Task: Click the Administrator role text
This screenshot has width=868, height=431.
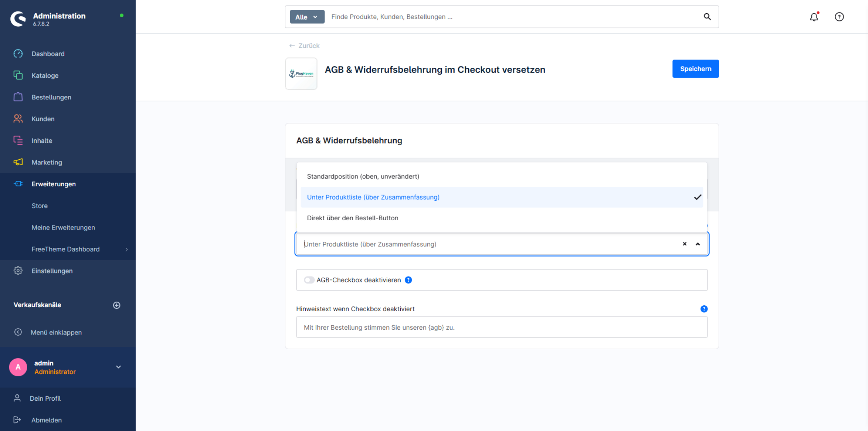Action: point(55,372)
